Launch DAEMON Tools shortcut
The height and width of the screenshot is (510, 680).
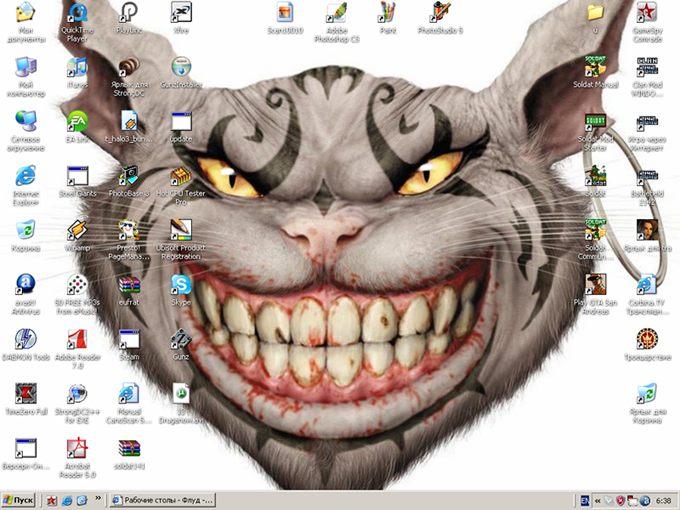click(26, 340)
